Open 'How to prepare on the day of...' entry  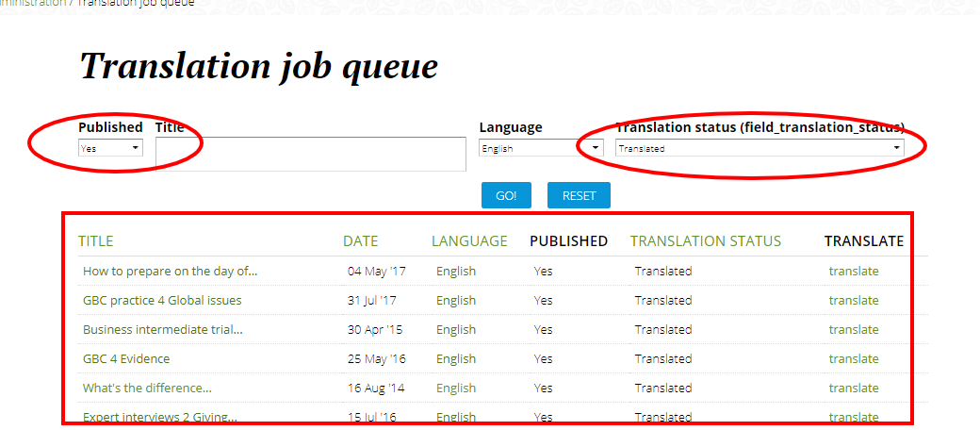click(170, 272)
